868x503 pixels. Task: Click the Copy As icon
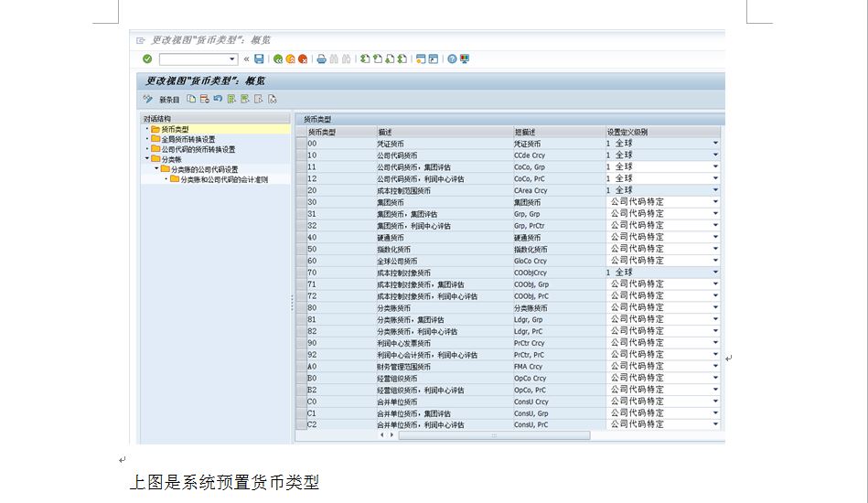click(191, 99)
